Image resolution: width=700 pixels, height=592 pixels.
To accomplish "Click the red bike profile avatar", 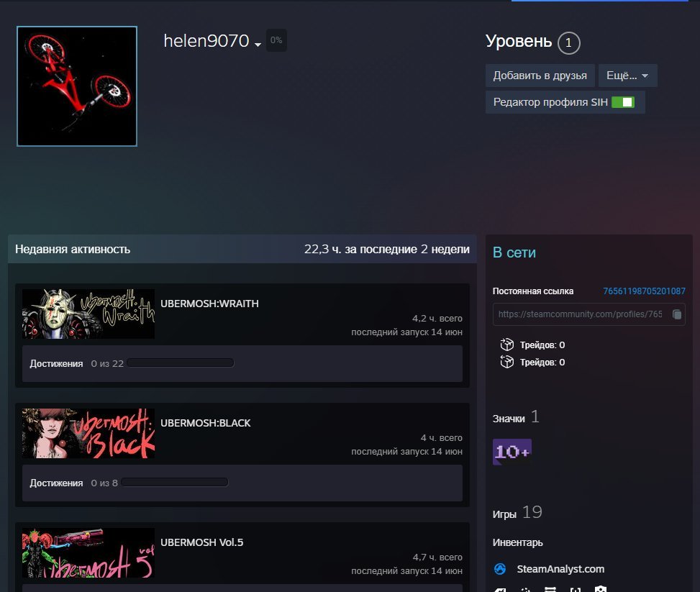I will (x=77, y=86).
